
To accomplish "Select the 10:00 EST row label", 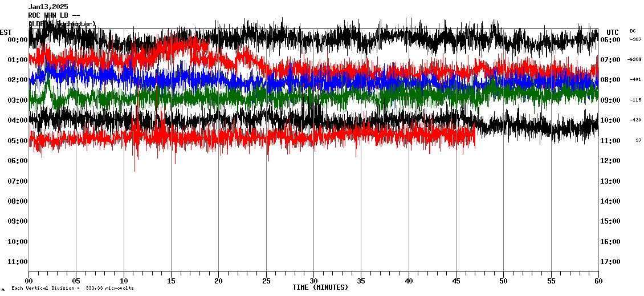I will pyautogui.click(x=18, y=242).
